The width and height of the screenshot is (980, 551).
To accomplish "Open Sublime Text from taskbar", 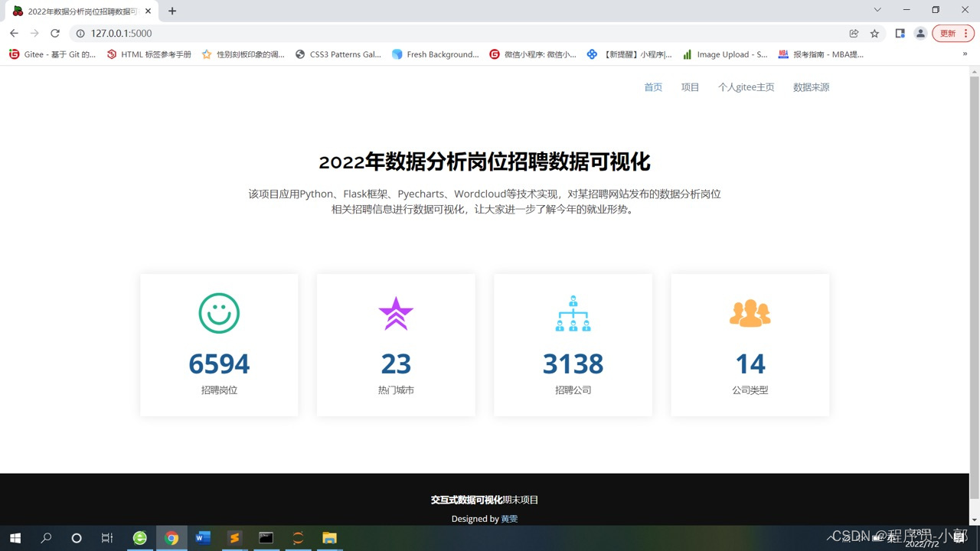I will pos(234,538).
